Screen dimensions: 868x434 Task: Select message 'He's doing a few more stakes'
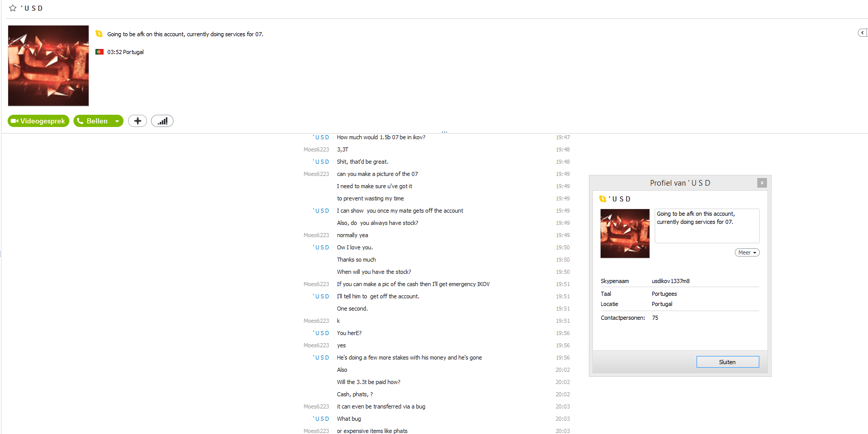[409, 358]
